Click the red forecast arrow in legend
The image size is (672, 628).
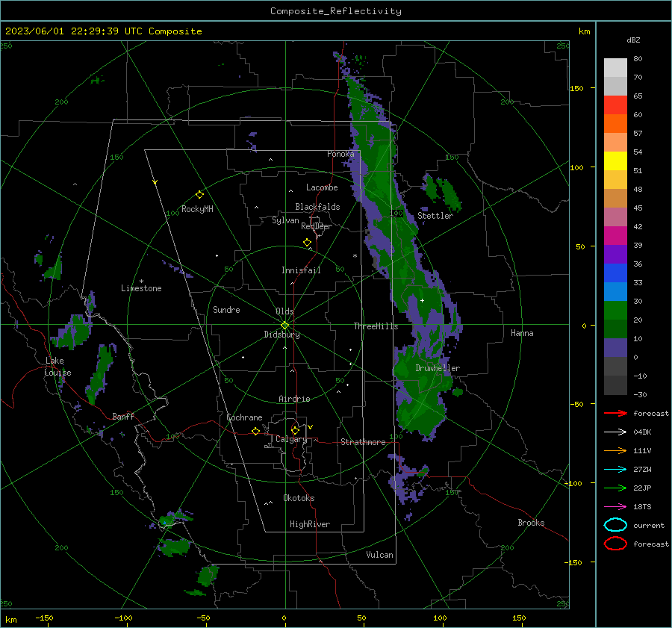[615, 413]
